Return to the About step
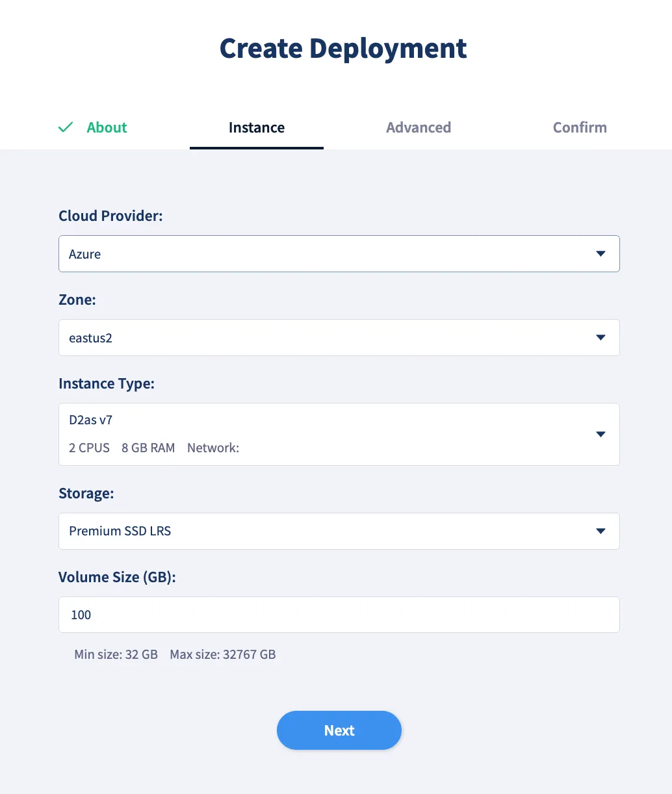 (x=107, y=127)
